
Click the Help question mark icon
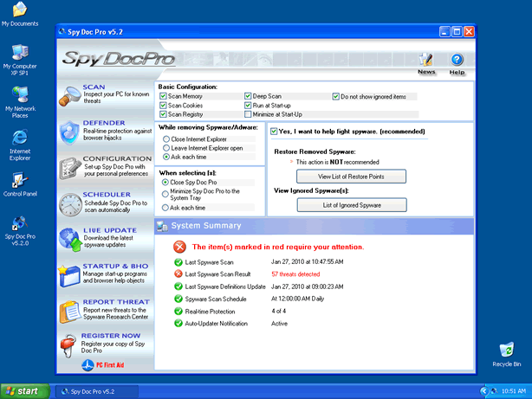[x=457, y=61]
